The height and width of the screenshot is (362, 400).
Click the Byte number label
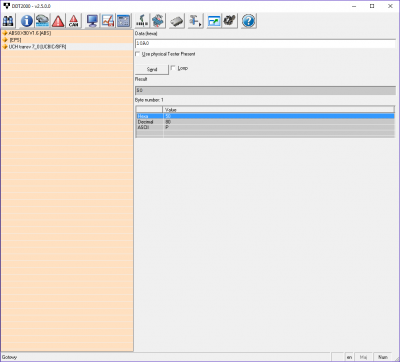149,100
